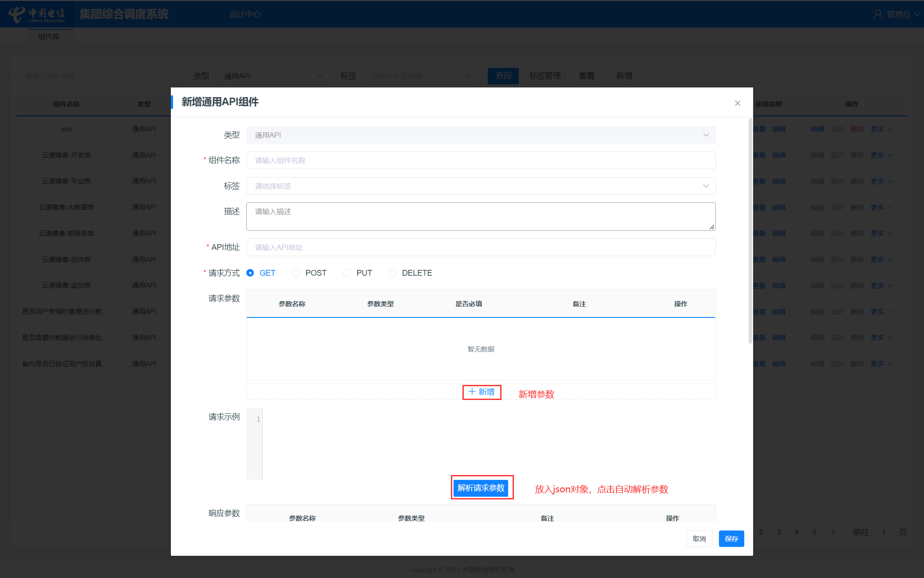Focus the API地址 input field
924x578 pixels.
point(481,247)
